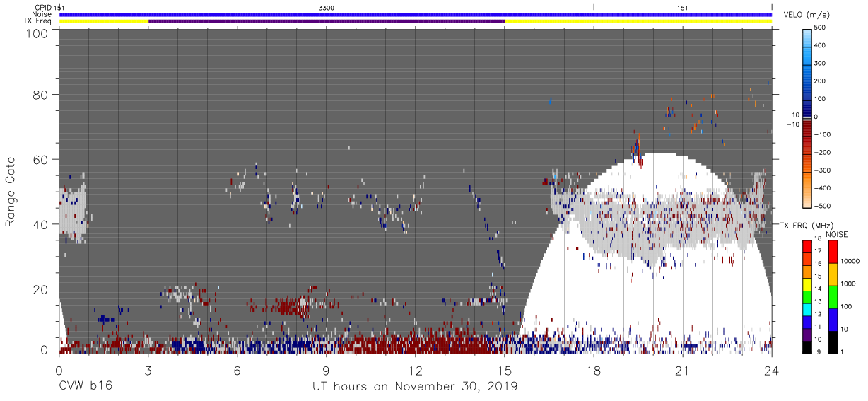The height and width of the screenshot is (401, 868).
Task: Click the 'TX Freq' row label
Action: tap(37, 21)
